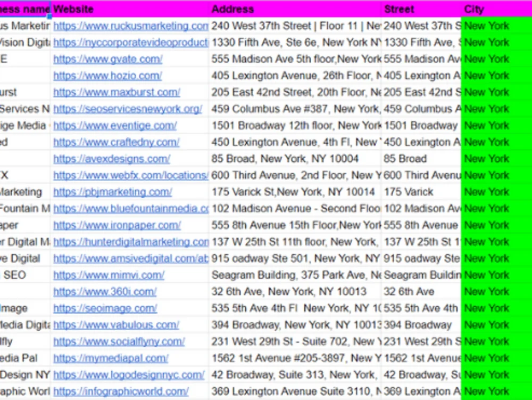Select street cell '175 Varick'

[x=421, y=192]
